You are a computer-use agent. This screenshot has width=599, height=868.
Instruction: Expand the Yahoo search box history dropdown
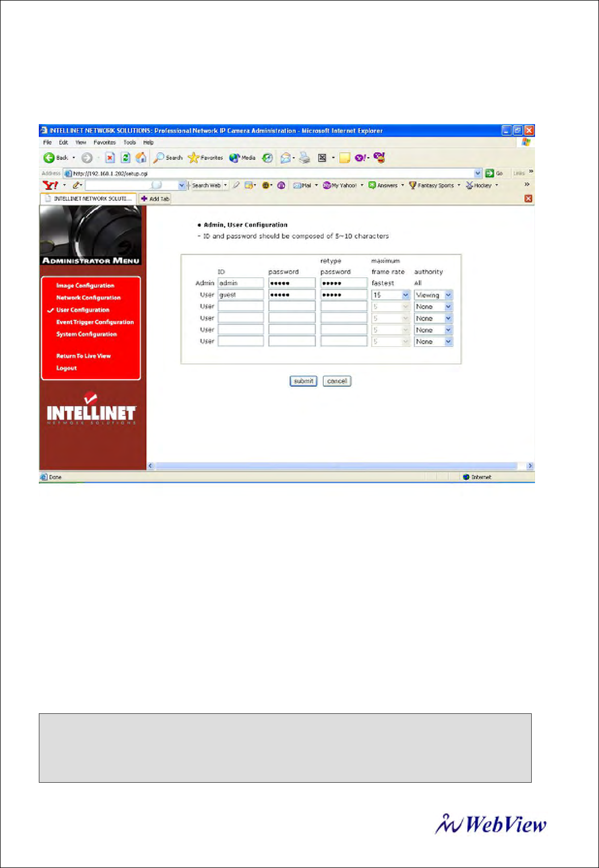coord(182,185)
